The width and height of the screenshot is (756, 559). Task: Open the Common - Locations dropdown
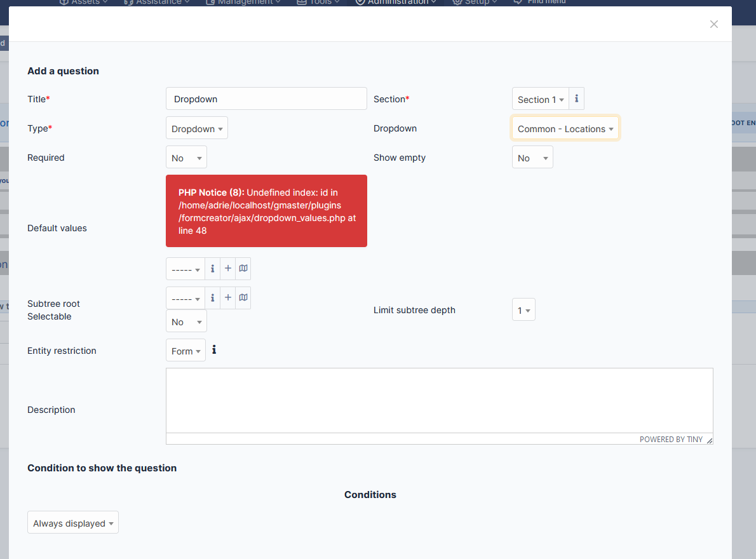click(x=564, y=128)
